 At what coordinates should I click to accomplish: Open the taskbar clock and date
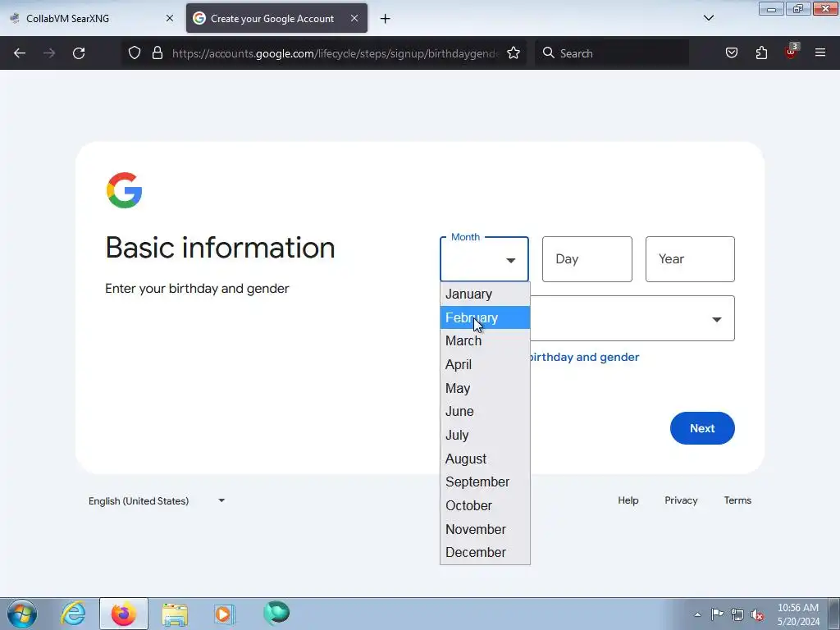(798, 614)
